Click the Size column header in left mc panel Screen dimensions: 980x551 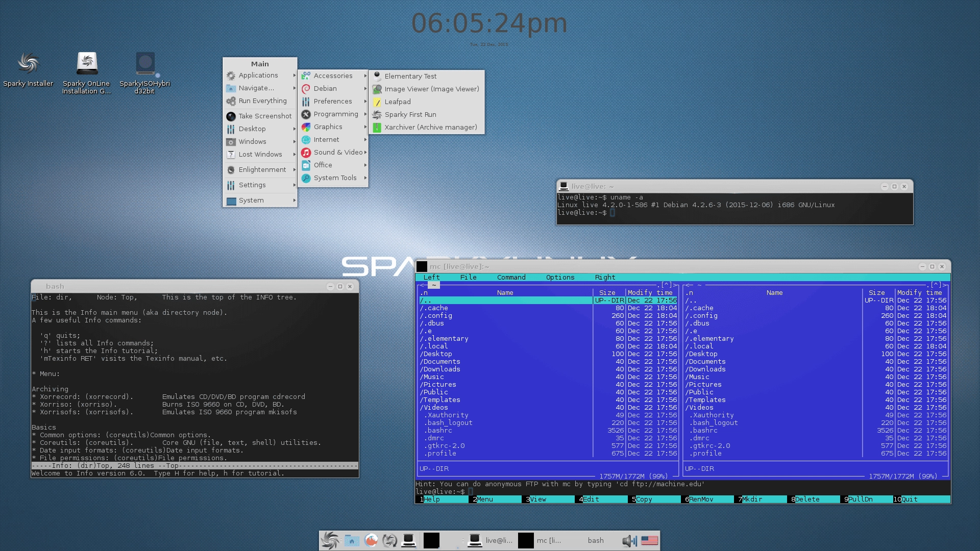pyautogui.click(x=607, y=293)
